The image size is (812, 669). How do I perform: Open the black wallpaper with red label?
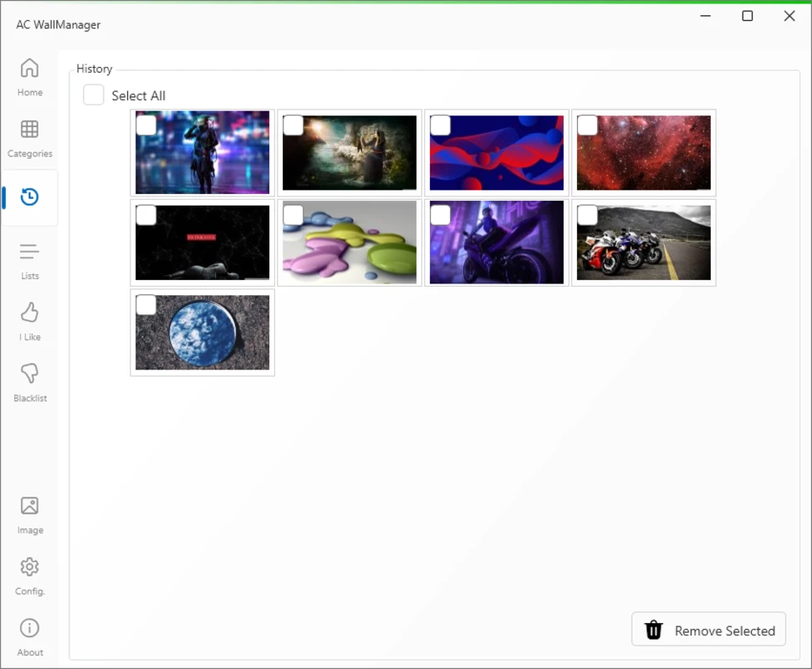[202, 243]
